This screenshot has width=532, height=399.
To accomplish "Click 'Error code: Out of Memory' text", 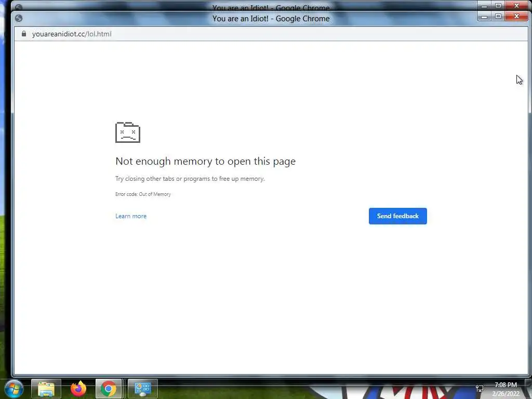I will 143,194.
